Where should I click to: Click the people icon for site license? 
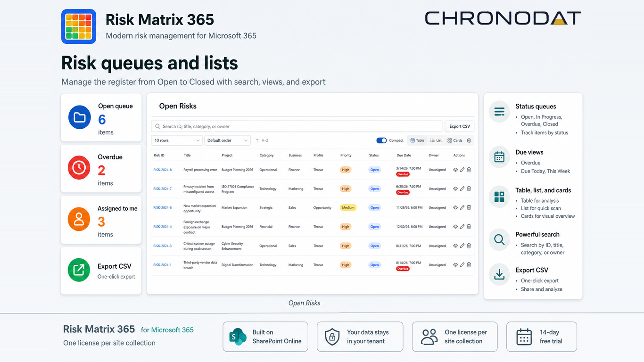tap(429, 337)
